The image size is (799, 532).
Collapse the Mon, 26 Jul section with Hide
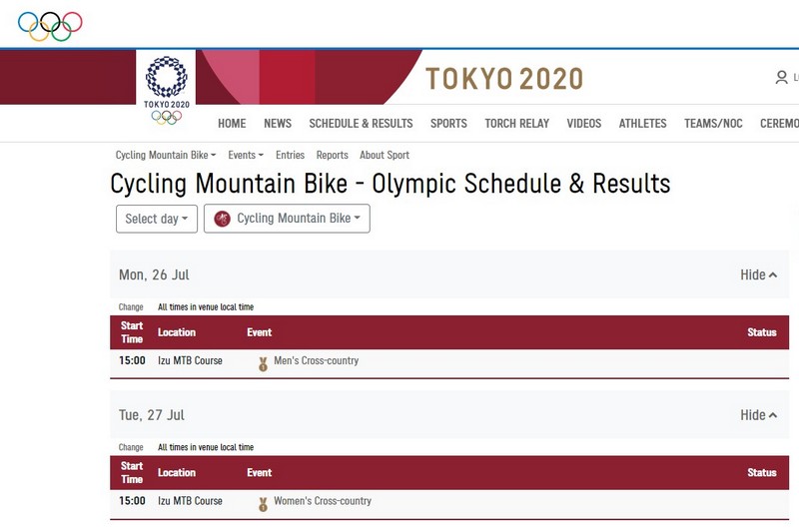(758, 274)
